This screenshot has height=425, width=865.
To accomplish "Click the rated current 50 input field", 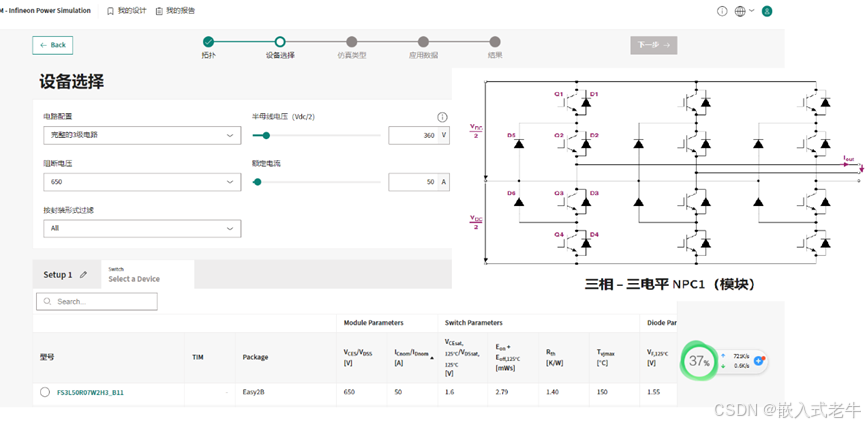I will tap(414, 182).
